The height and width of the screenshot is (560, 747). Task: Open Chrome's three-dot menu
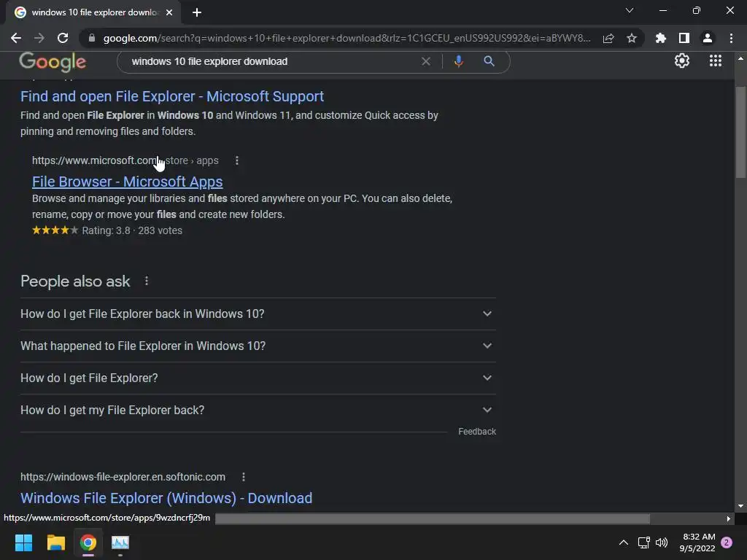[x=731, y=38]
